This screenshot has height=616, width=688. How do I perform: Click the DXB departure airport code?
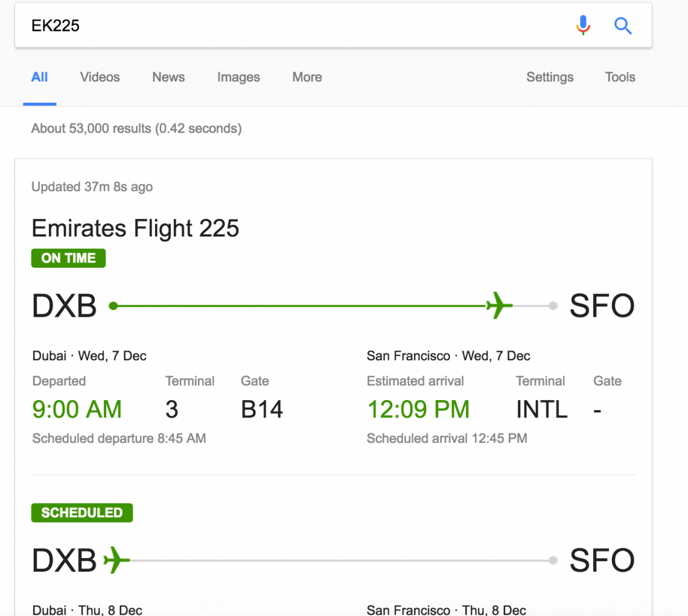coord(64,305)
